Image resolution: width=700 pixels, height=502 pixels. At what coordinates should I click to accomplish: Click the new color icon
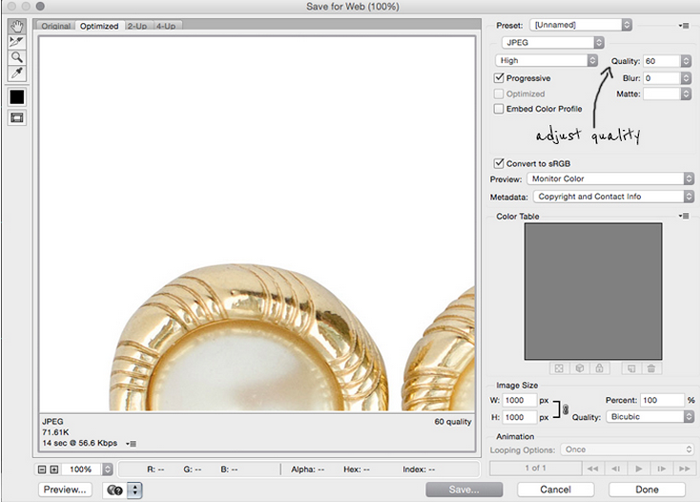pyautogui.click(x=631, y=368)
